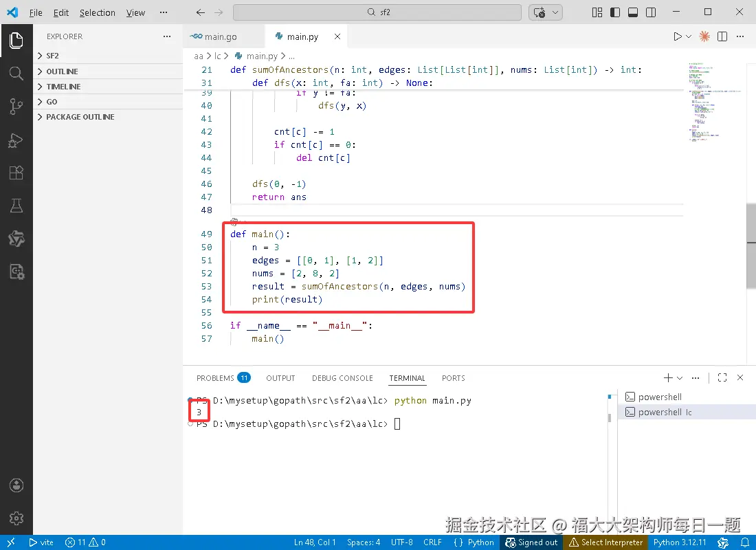Image resolution: width=756 pixels, height=550 pixels.
Task: Open the Explorer view in activity bar
Action: click(x=16, y=40)
